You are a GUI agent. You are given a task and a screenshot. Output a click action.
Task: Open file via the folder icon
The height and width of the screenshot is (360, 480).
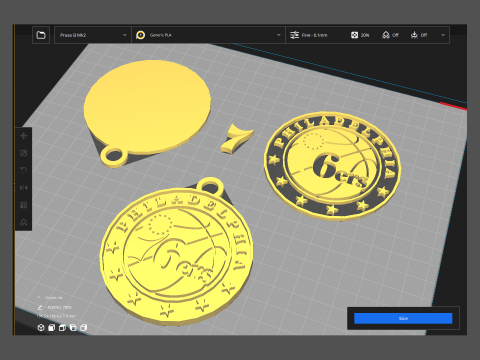click(41, 35)
